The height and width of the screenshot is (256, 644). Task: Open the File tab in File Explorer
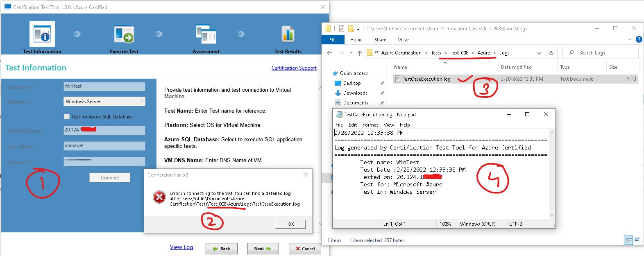[x=333, y=40]
